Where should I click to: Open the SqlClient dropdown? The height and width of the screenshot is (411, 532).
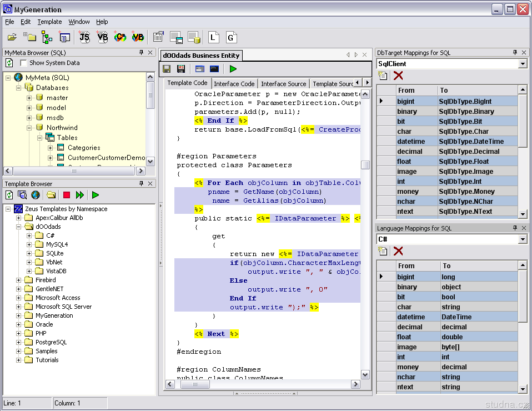[x=522, y=64]
